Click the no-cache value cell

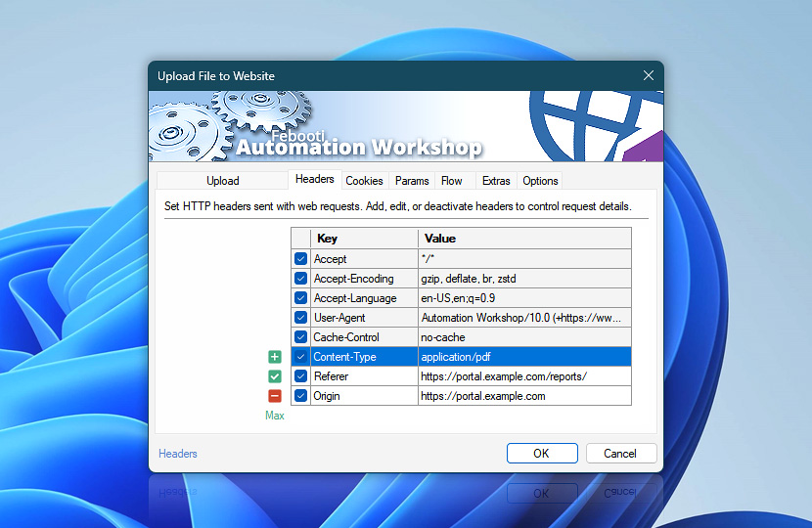[x=524, y=337]
